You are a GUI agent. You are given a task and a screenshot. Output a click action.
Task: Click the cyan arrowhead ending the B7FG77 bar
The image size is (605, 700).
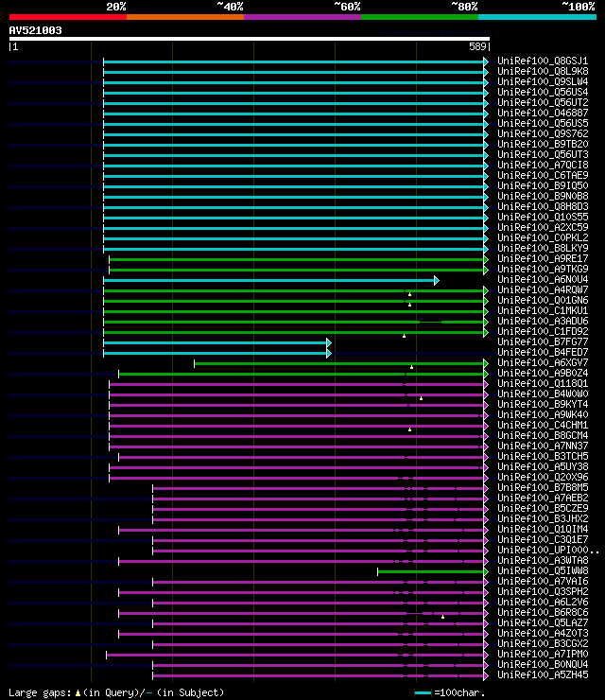329,342
